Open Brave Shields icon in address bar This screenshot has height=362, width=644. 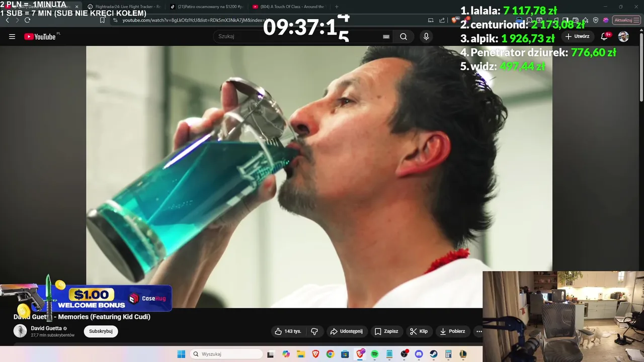coord(454,20)
